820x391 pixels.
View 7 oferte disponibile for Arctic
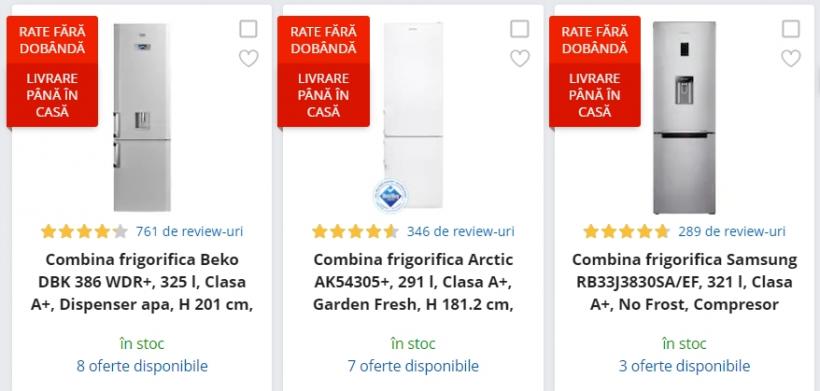tap(413, 366)
